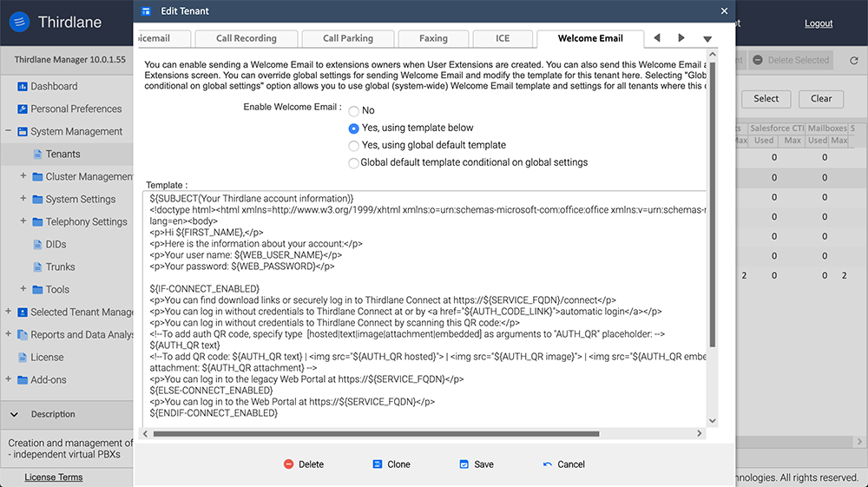
Task: Click Selected Tenant Management icon
Action: click(23, 313)
